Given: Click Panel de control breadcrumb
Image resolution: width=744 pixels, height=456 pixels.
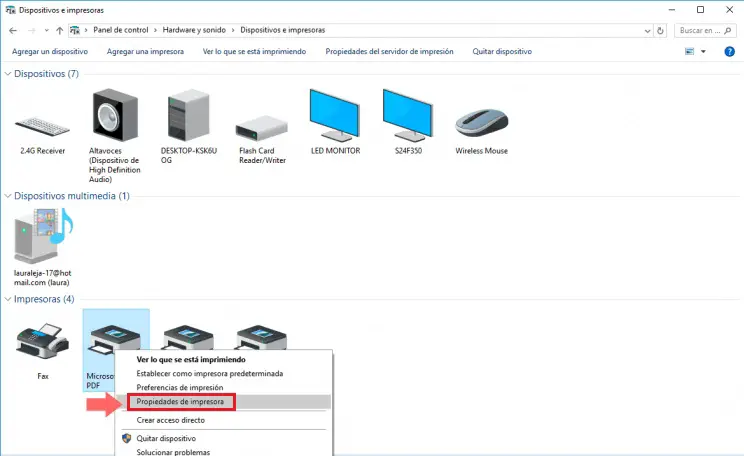Looking at the screenshot, I should pos(121,30).
